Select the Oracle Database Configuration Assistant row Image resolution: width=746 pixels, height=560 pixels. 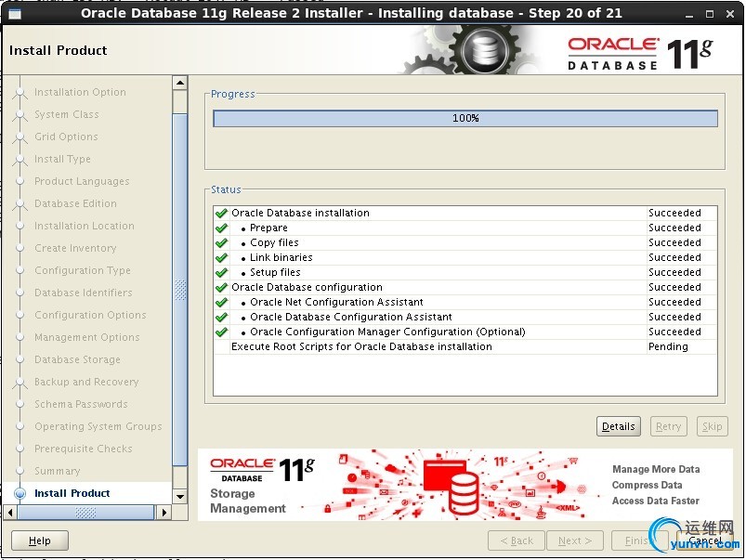[465, 317]
